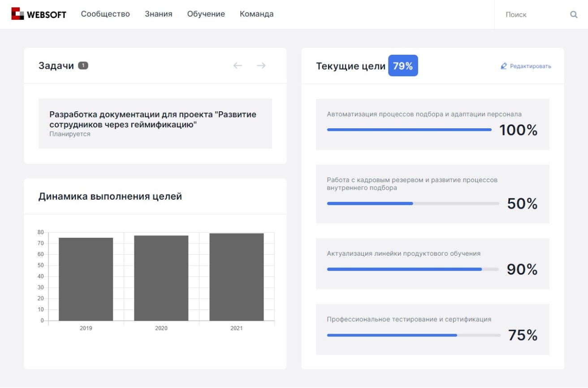Click progress bar of Актуализация линейки goal
Image resolution: width=588 pixels, height=388 pixels.
tap(413, 269)
